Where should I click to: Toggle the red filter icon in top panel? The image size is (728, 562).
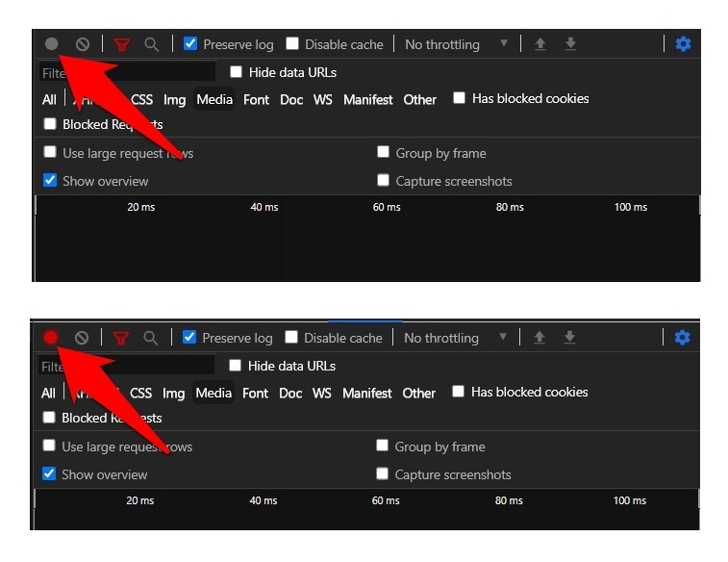pos(121,44)
